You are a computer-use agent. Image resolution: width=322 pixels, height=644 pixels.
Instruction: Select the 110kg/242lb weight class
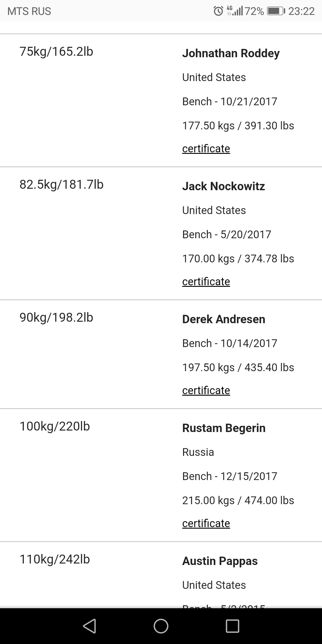(x=55, y=559)
